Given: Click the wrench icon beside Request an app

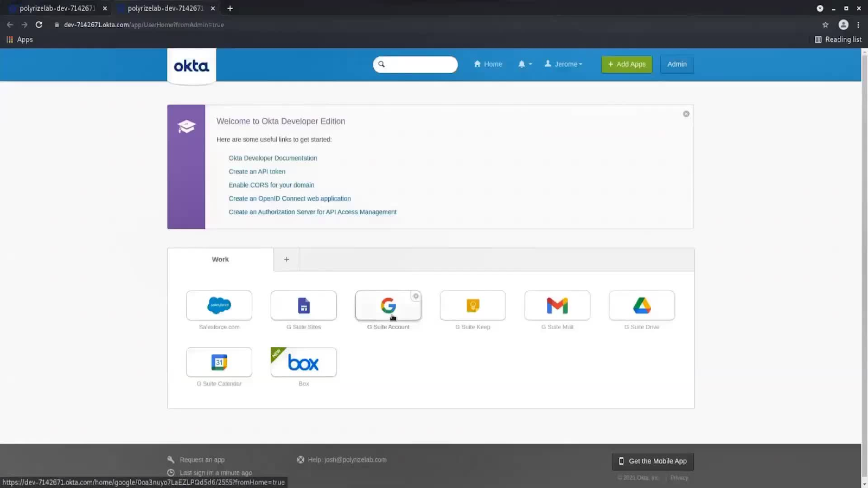Looking at the screenshot, I should (x=171, y=460).
